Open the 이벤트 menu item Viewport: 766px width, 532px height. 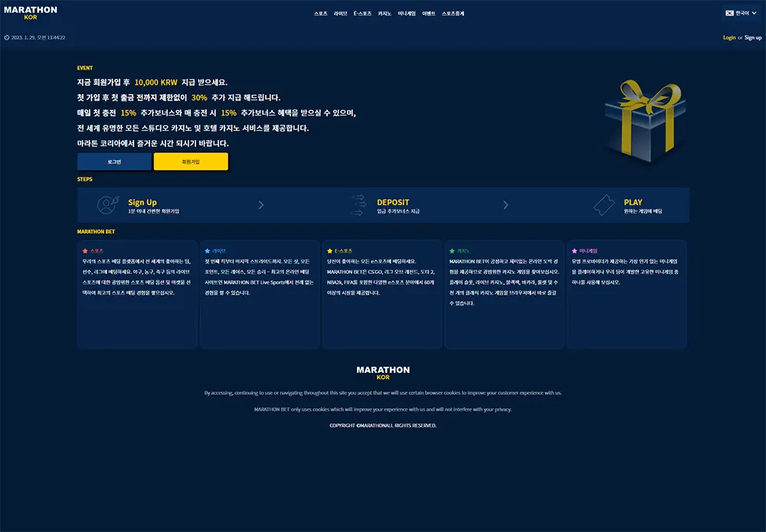pyautogui.click(x=428, y=14)
